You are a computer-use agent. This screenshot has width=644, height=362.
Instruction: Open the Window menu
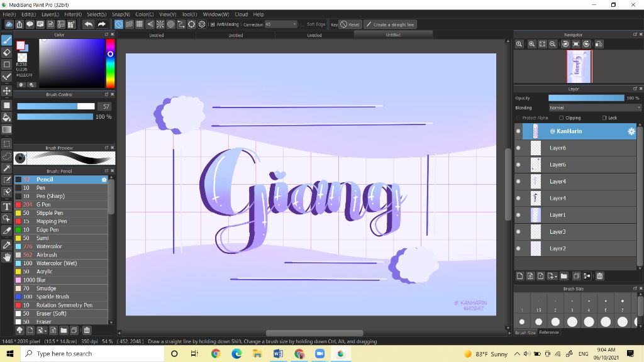pos(216,14)
